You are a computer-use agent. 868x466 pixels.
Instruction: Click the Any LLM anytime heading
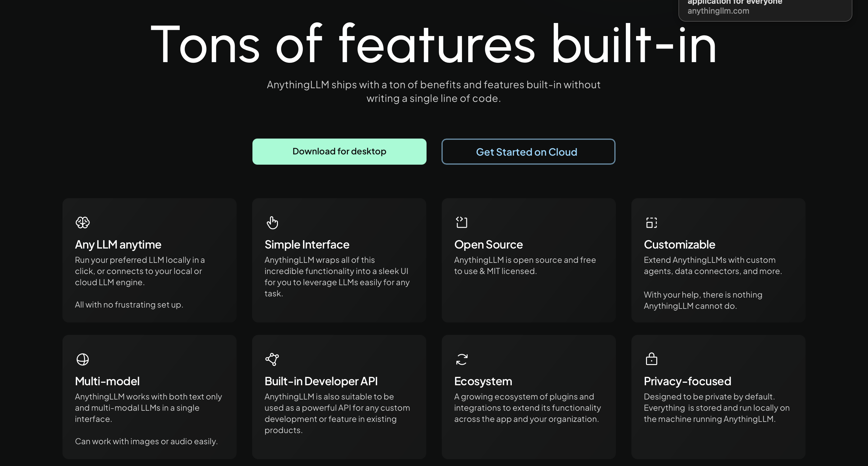118,244
